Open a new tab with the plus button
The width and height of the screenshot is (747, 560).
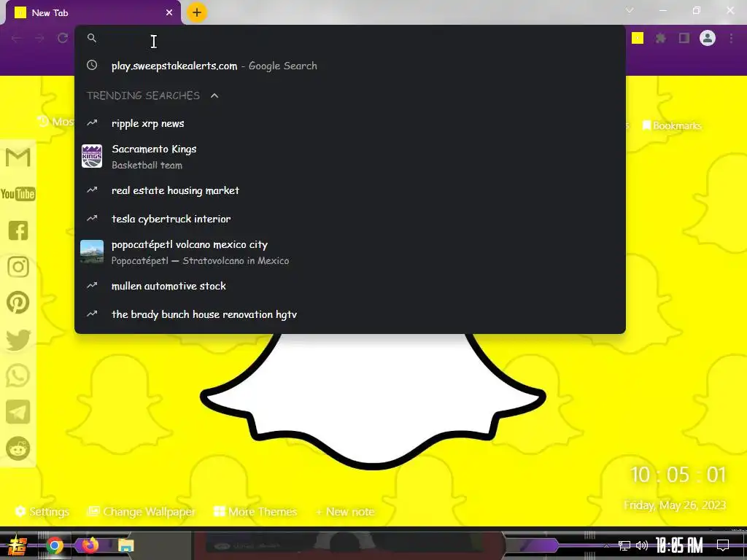pos(197,12)
